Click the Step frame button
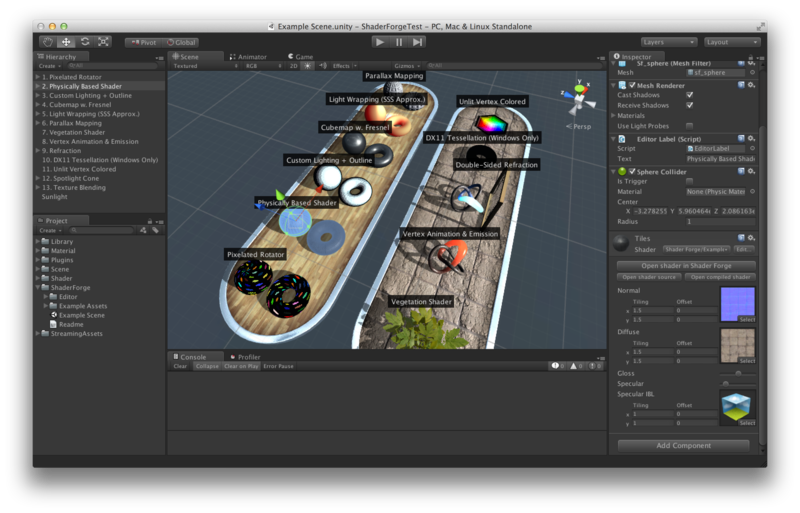The height and width of the screenshot is (513, 800). coord(417,42)
